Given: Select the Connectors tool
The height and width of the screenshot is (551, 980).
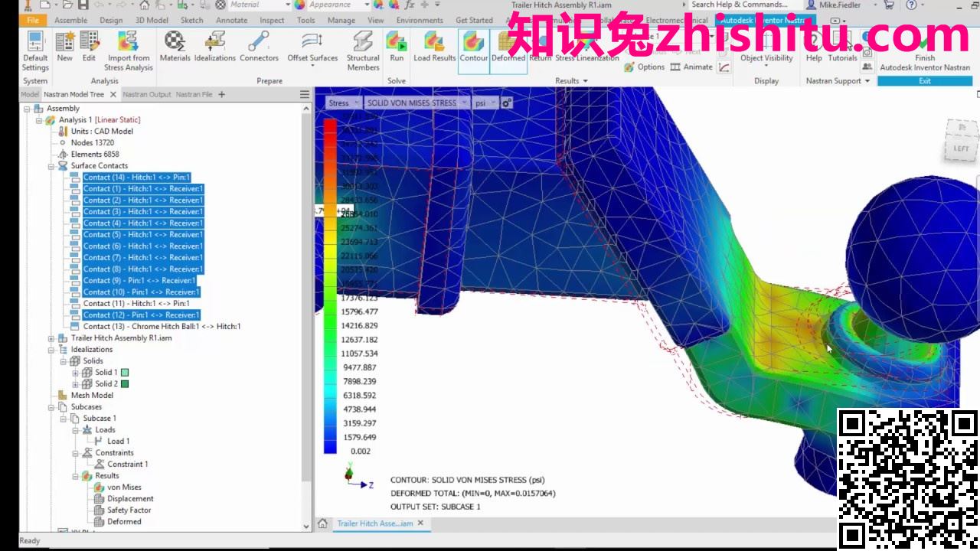Looking at the screenshot, I should coord(259,47).
